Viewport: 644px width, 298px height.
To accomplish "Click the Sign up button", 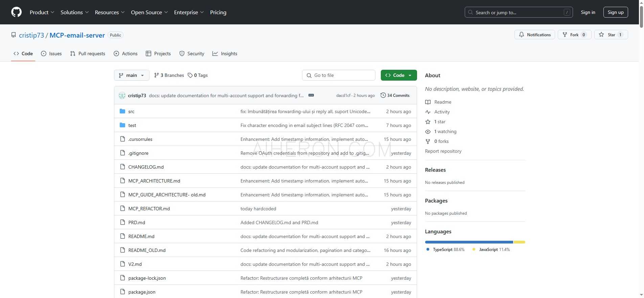I will 616,12.
